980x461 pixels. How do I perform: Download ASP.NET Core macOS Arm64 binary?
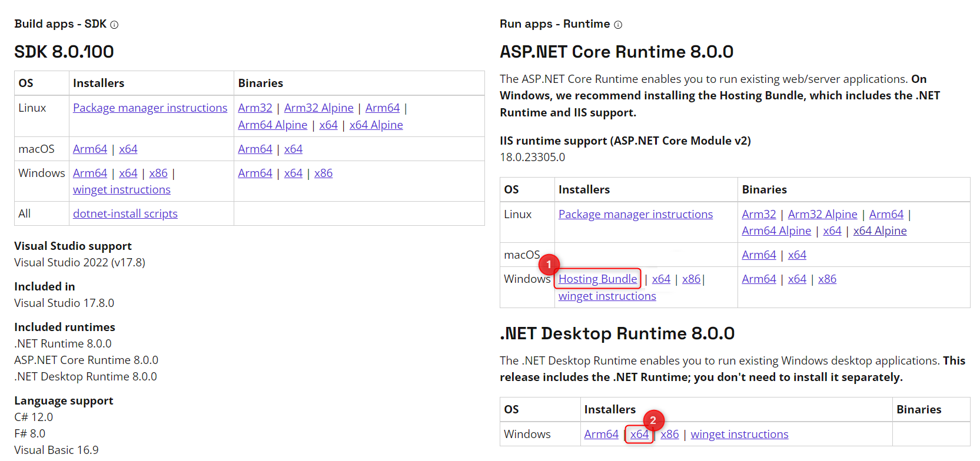(759, 255)
